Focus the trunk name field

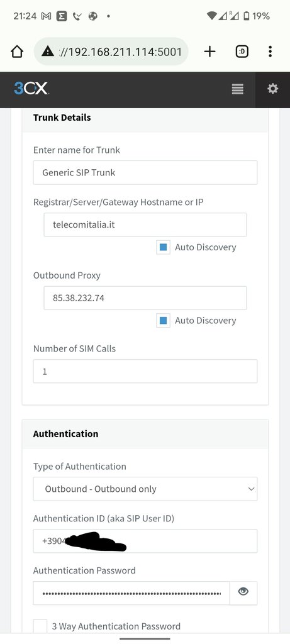[145, 172]
